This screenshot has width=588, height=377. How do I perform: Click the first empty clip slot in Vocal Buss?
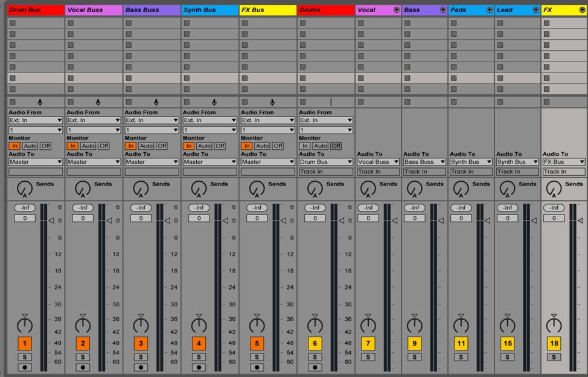94,23
